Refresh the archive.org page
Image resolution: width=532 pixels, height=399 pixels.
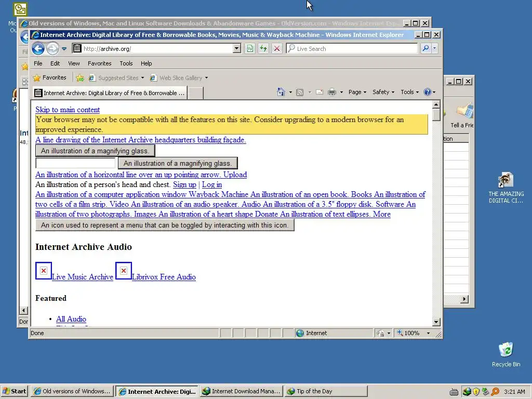(x=263, y=48)
